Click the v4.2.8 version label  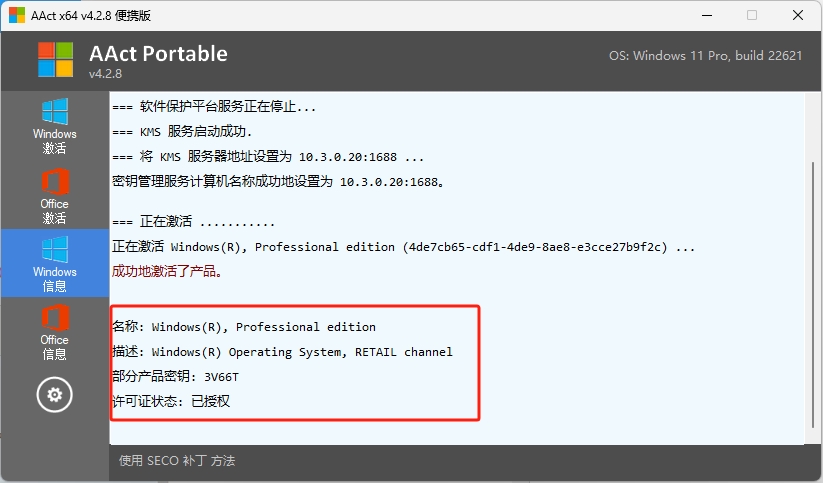pyautogui.click(x=105, y=74)
